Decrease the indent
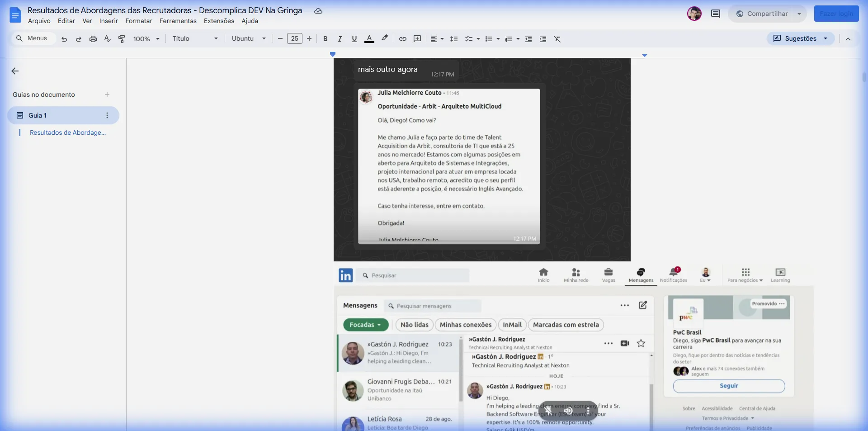 528,39
